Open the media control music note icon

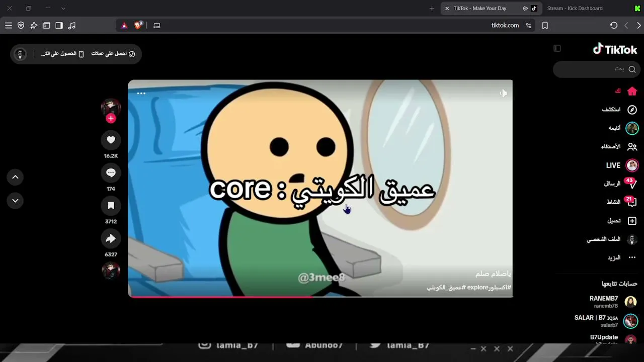72,26
